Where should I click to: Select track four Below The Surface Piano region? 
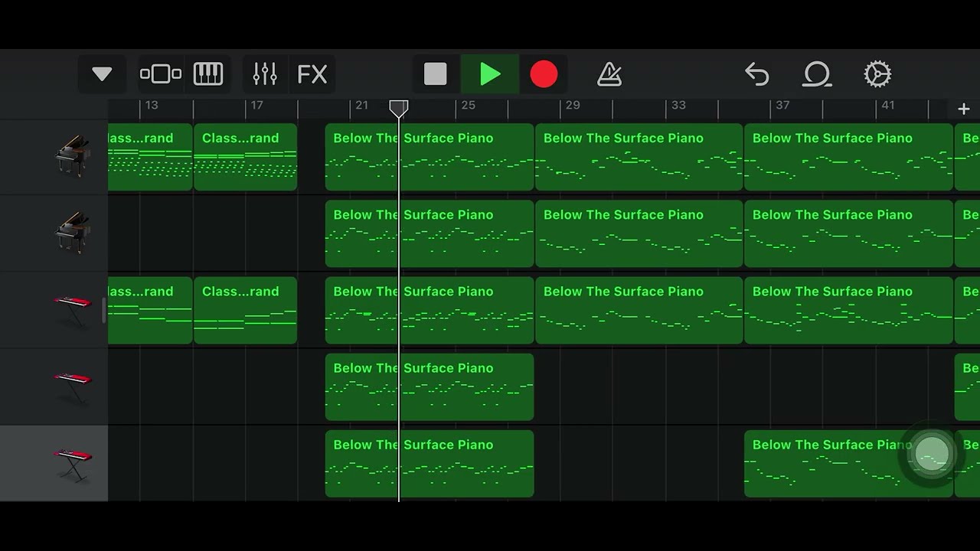pos(430,386)
